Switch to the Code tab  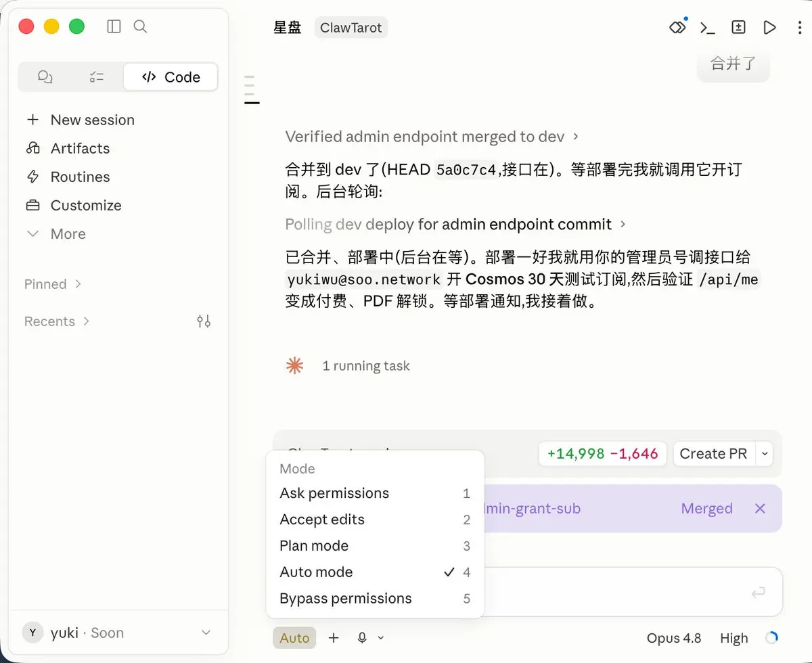171,77
